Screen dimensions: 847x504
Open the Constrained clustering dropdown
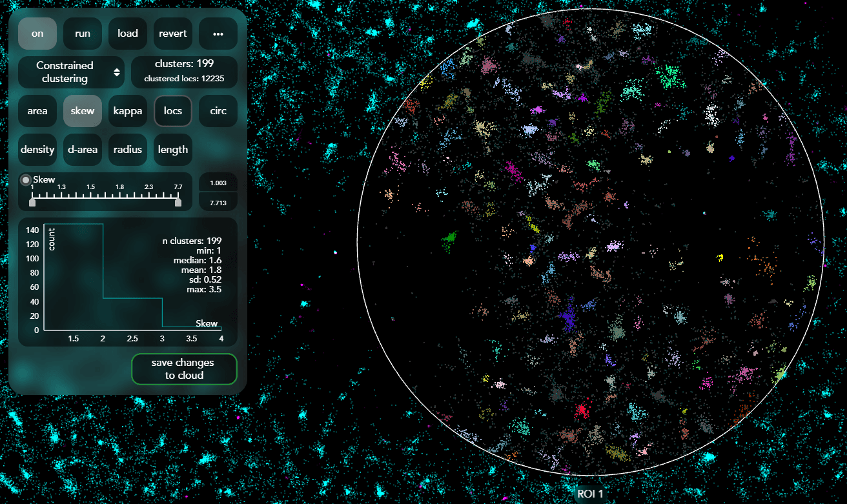coord(71,72)
